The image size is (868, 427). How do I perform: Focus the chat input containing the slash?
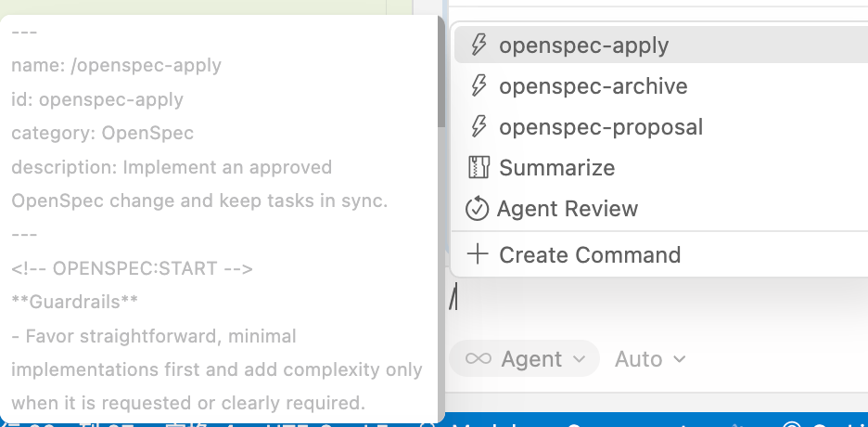649,300
